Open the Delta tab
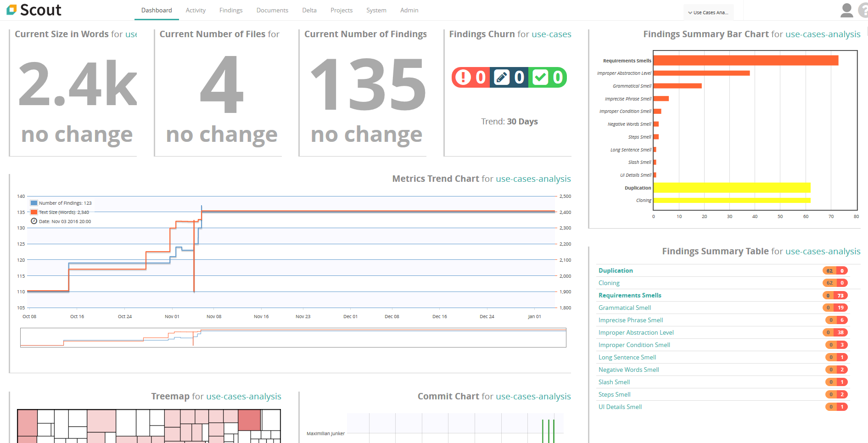The image size is (868, 443). coord(309,10)
